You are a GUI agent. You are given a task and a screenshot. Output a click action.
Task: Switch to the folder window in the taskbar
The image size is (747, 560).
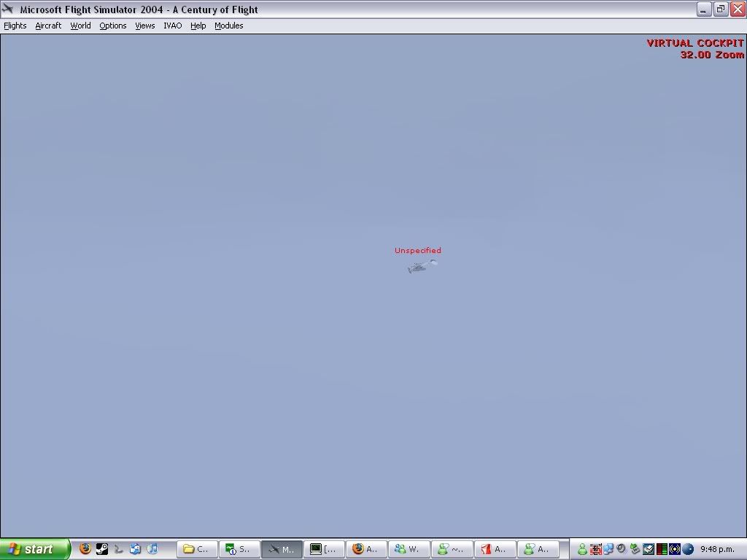(x=197, y=549)
